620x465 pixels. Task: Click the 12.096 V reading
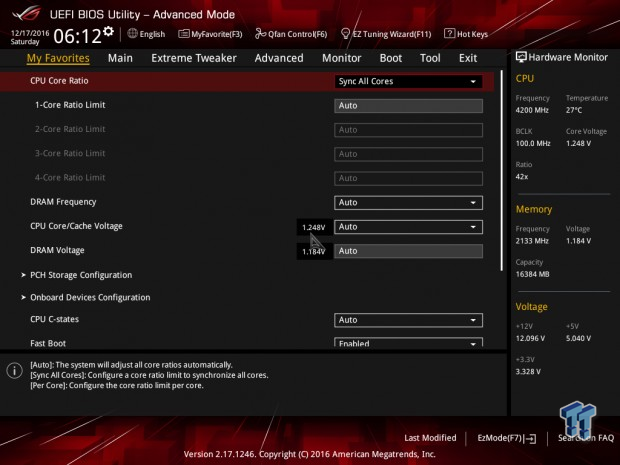click(530, 338)
